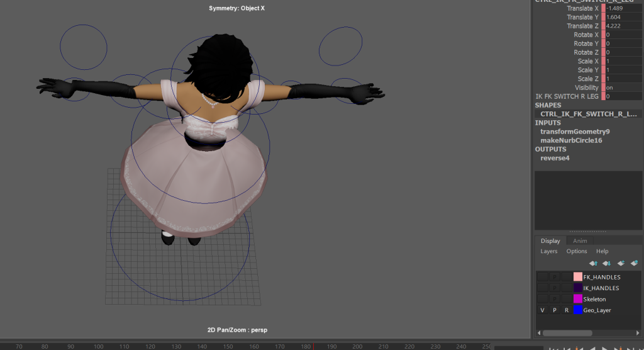Click the Scale Y value field
644x350 pixels.
click(x=623, y=70)
